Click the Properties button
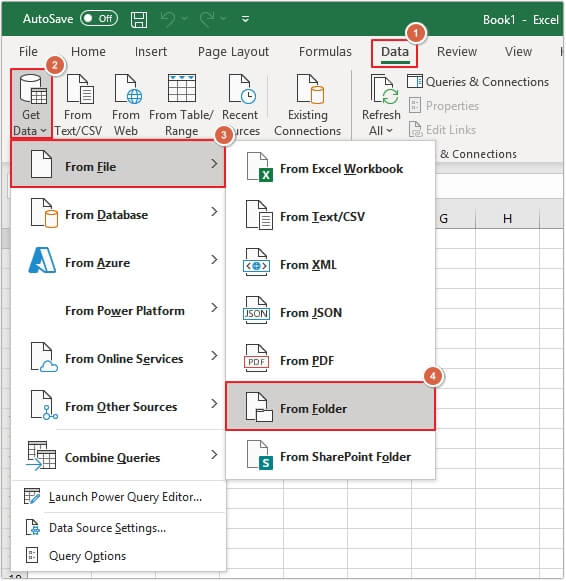The width and height of the screenshot is (566, 581). 444,106
